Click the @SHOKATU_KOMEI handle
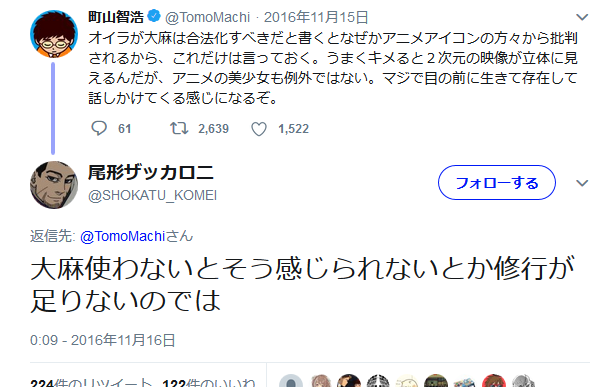The height and width of the screenshot is (387, 612). [x=152, y=195]
